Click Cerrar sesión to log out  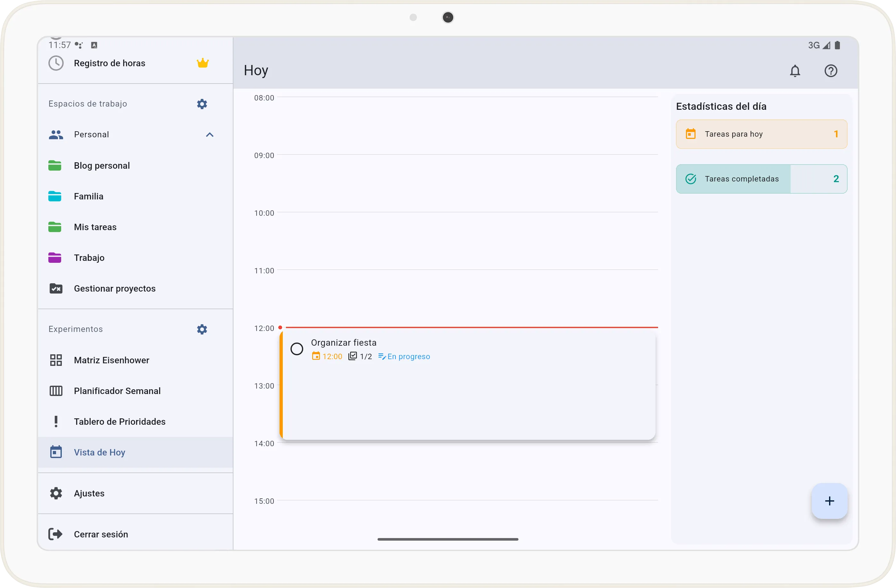[101, 534]
